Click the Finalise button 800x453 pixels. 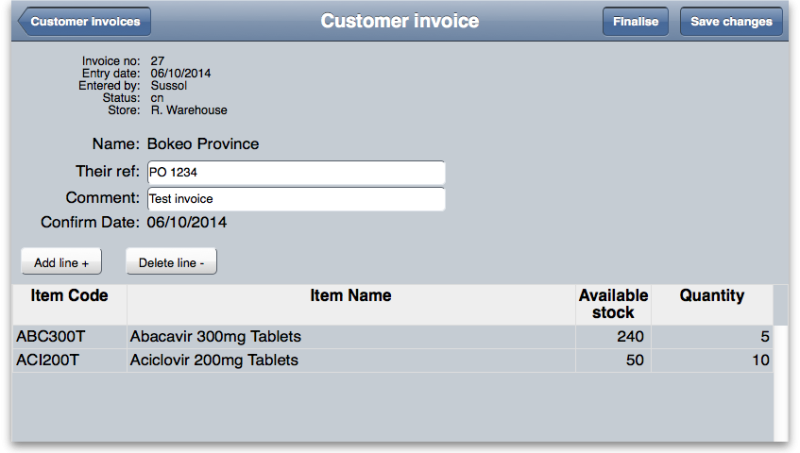[635, 21]
